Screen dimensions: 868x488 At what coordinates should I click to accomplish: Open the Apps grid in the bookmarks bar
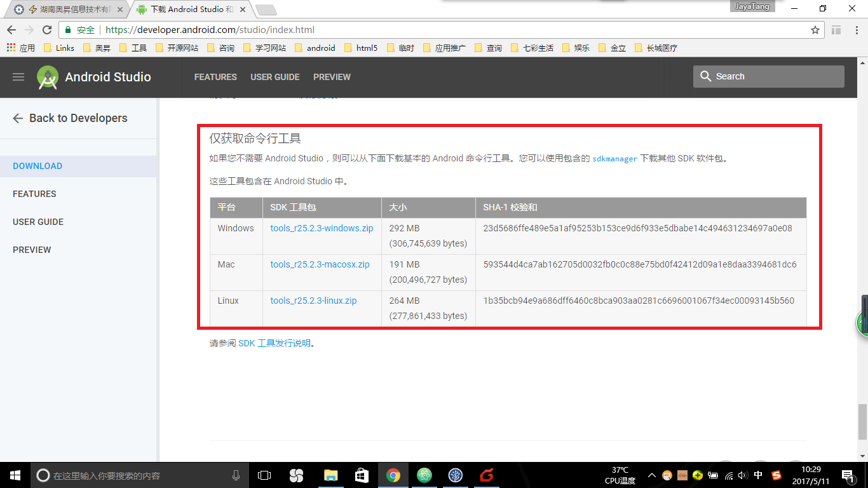click(x=11, y=48)
